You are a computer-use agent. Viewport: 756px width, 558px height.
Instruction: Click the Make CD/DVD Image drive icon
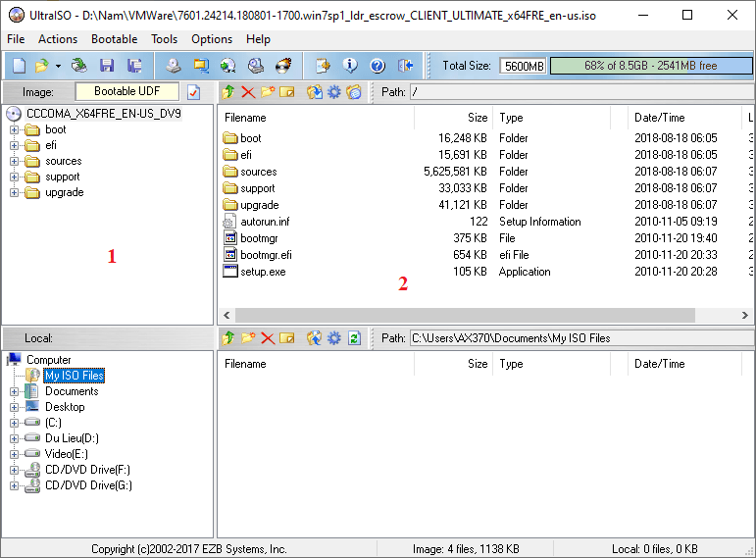point(174,66)
